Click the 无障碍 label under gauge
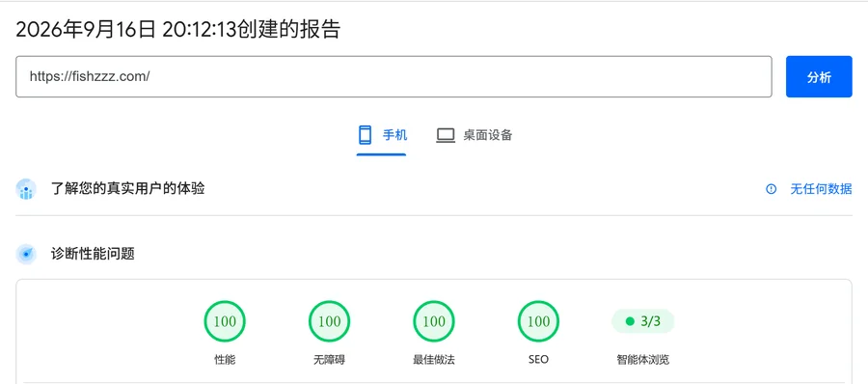This screenshot has width=868, height=384. [x=330, y=360]
